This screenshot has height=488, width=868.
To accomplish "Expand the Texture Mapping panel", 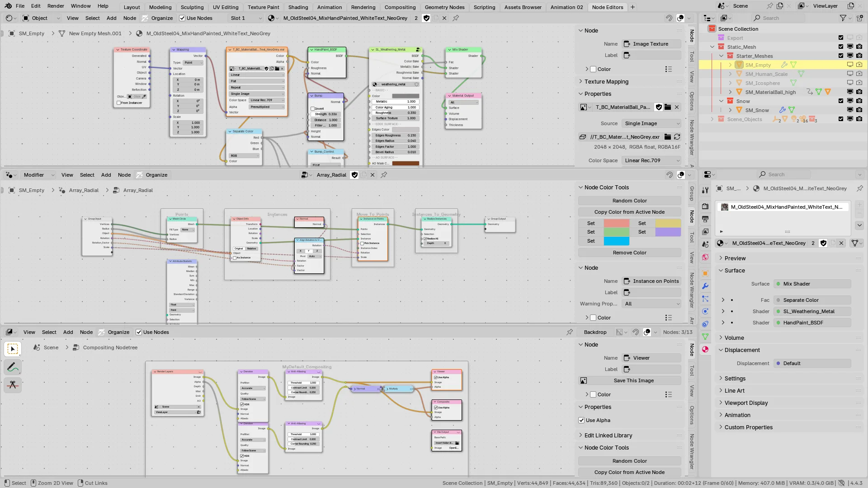I will pyautogui.click(x=606, y=82).
